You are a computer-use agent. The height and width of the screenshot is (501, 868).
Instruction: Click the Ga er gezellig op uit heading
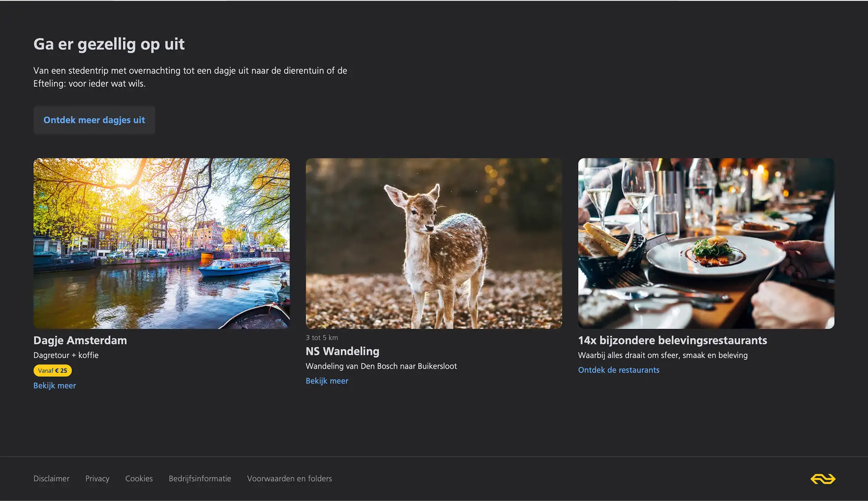click(109, 44)
